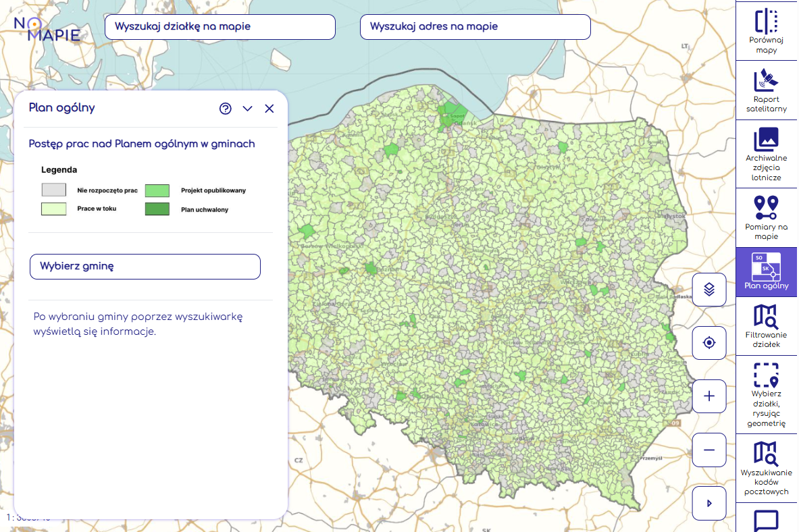Image resolution: width=799 pixels, height=532 pixels.
Task: Select the Pomiary na mapie tool
Action: pos(766,217)
